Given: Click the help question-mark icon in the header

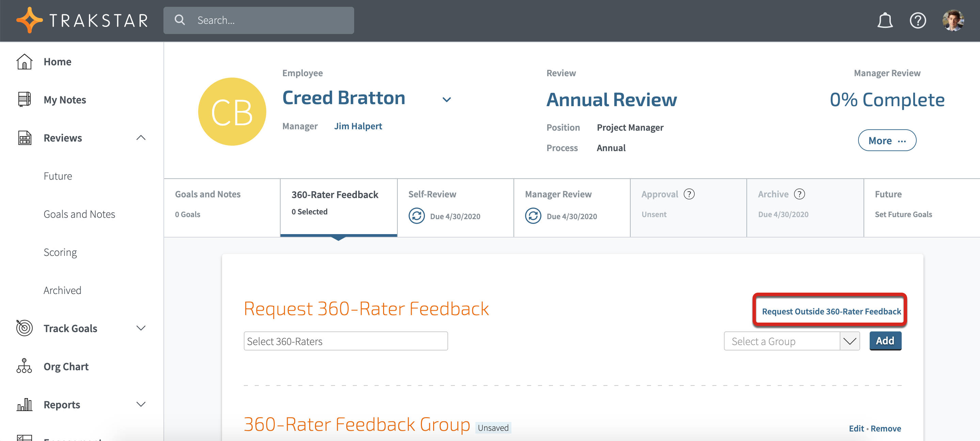Looking at the screenshot, I should tap(918, 20).
